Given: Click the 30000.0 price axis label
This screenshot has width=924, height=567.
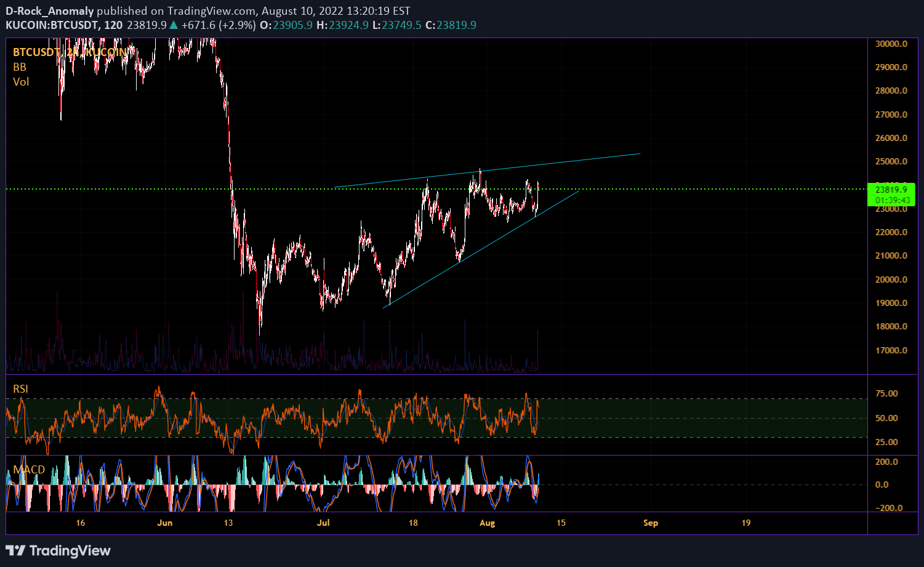Looking at the screenshot, I should coord(891,44).
